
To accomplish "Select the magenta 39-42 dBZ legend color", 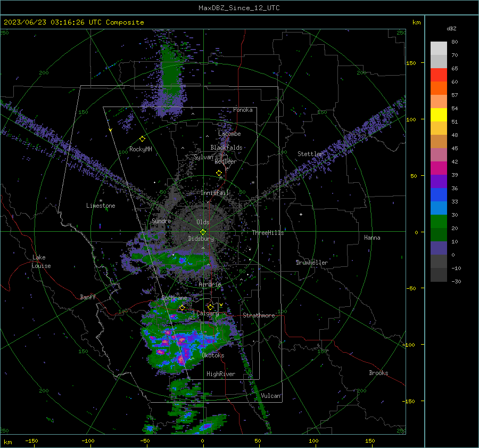I will (439, 168).
